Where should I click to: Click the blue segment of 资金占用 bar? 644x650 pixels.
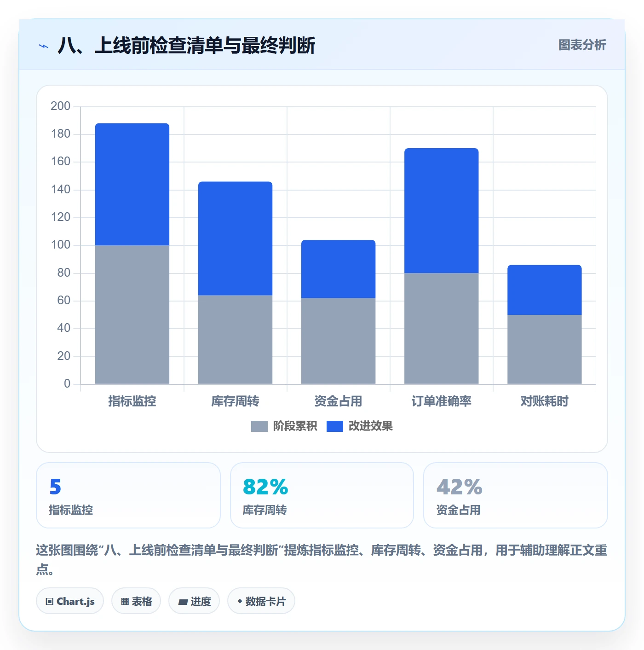point(338,269)
